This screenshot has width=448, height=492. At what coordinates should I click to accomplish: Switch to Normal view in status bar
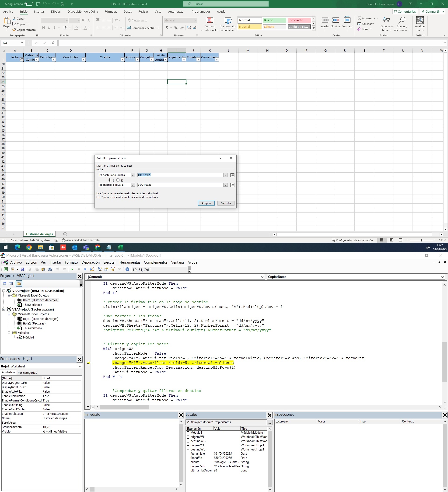pos(382,240)
